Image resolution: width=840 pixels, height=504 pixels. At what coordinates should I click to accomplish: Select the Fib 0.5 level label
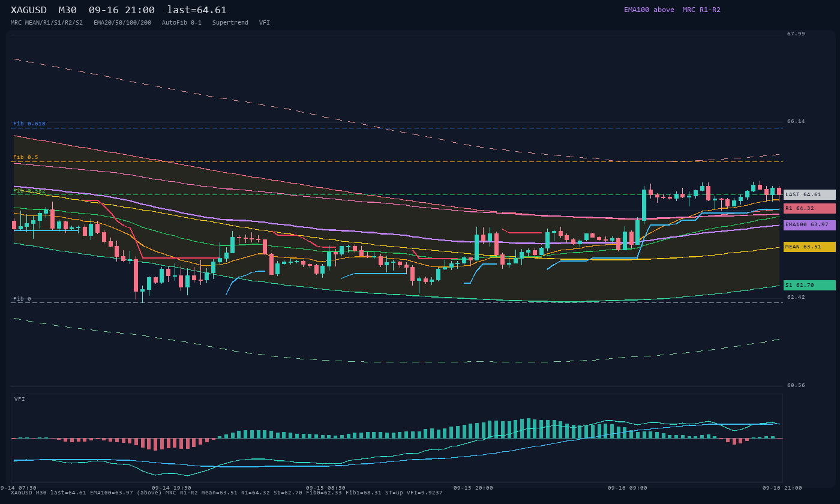pyautogui.click(x=26, y=157)
